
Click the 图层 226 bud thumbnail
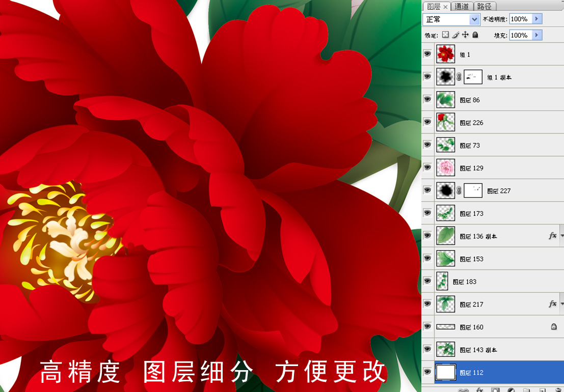[446, 122]
